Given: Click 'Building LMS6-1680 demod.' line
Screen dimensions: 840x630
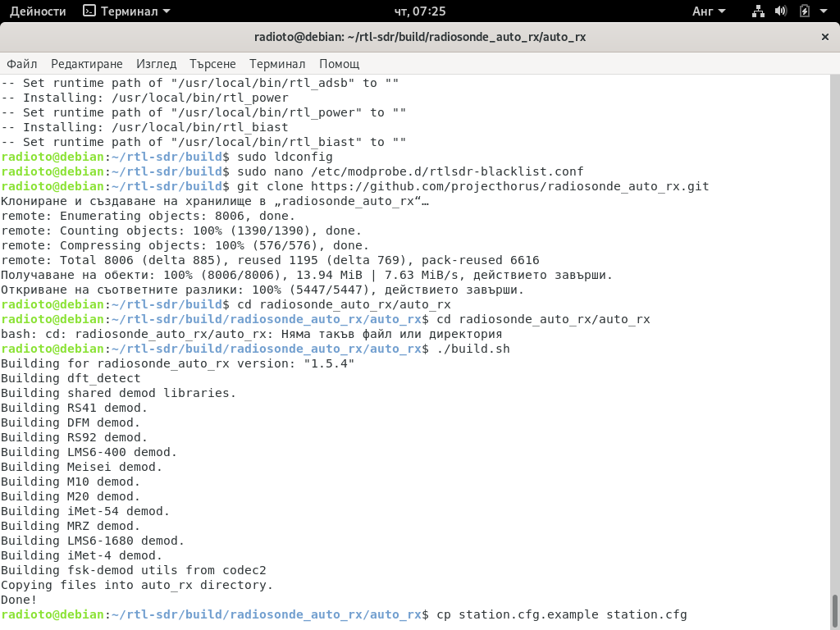Looking at the screenshot, I should pyautogui.click(x=92, y=541).
